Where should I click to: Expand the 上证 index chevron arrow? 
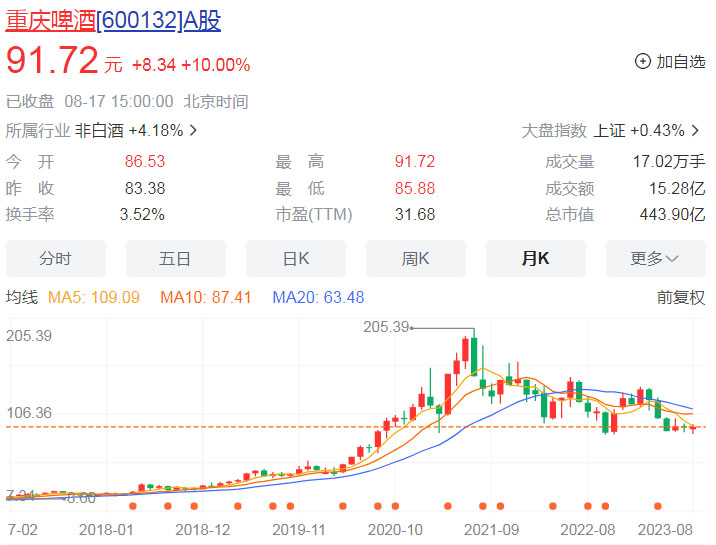click(695, 131)
